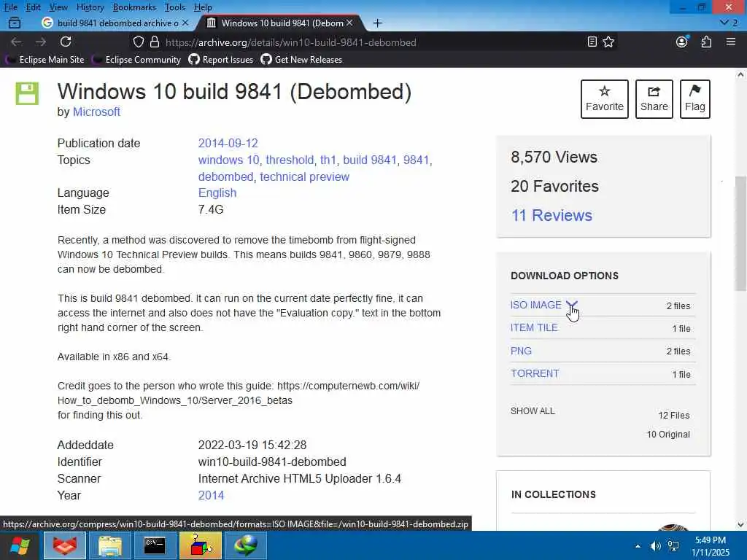Download the ITEM TILE file
This screenshot has width=747, height=560.
click(x=534, y=327)
